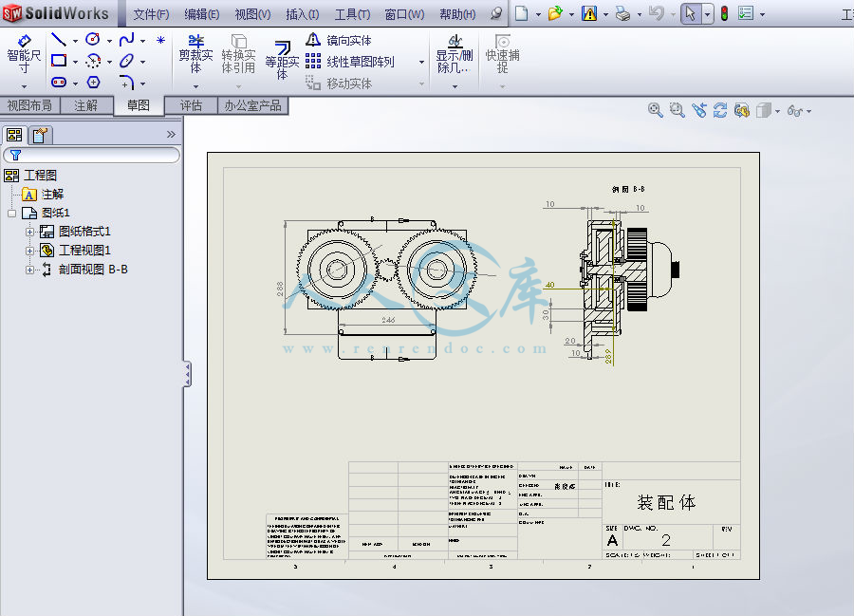Open the FeatureManager design tree tab

[x=13, y=135]
